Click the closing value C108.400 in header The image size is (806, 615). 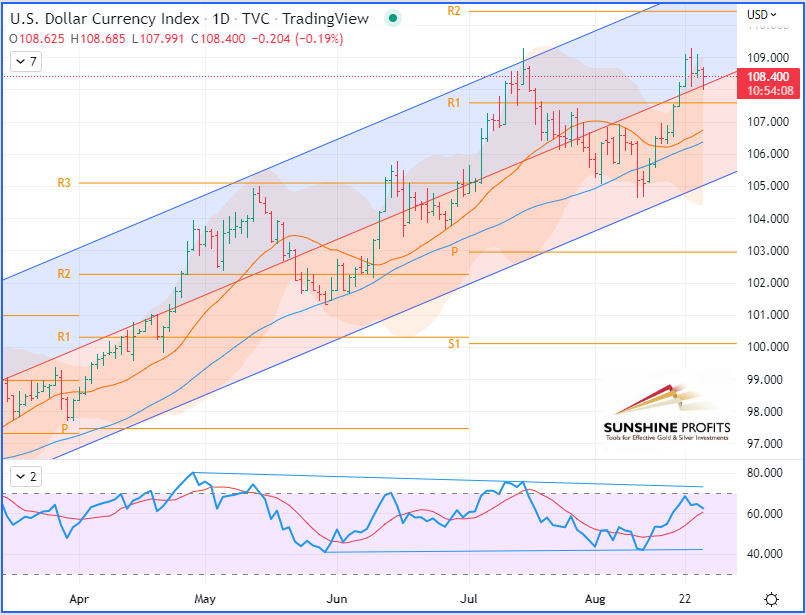(x=217, y=39)
